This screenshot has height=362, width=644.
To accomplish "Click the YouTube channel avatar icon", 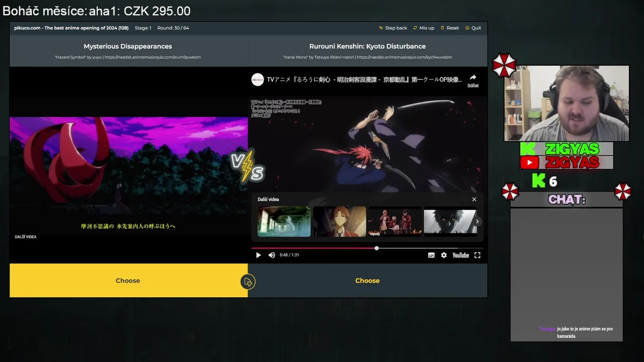I will coord(258,79).
